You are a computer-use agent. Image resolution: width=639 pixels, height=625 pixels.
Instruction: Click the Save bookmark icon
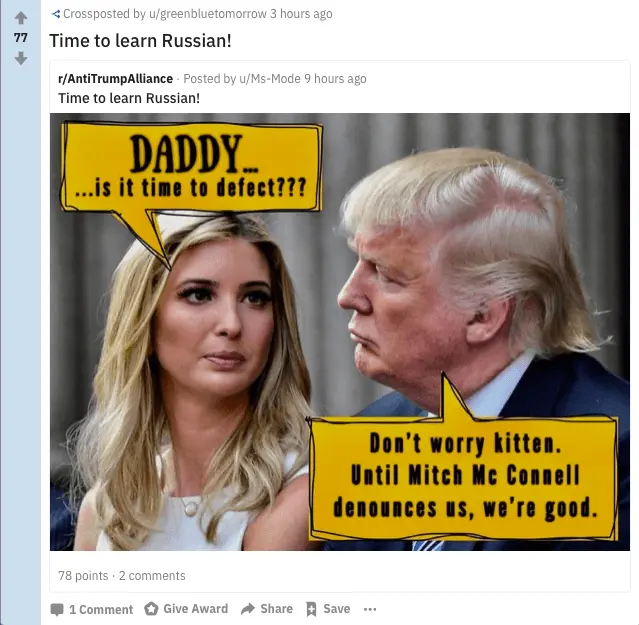311,609
